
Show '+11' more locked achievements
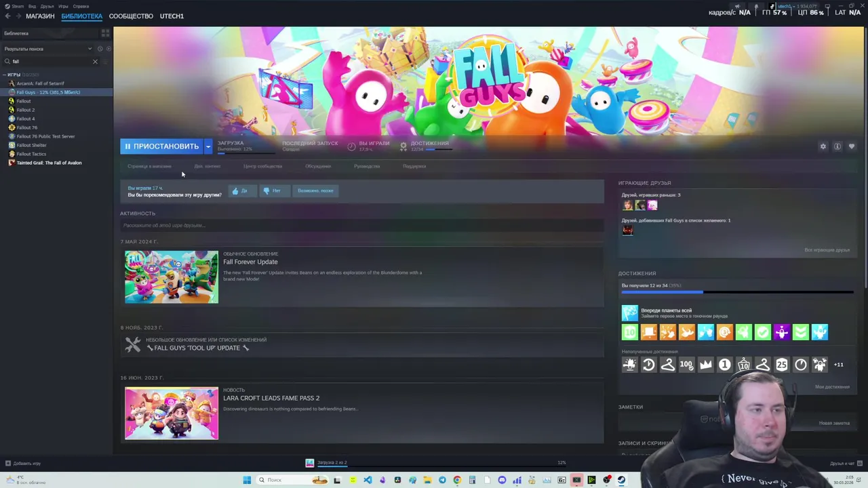tap(839, 365)
